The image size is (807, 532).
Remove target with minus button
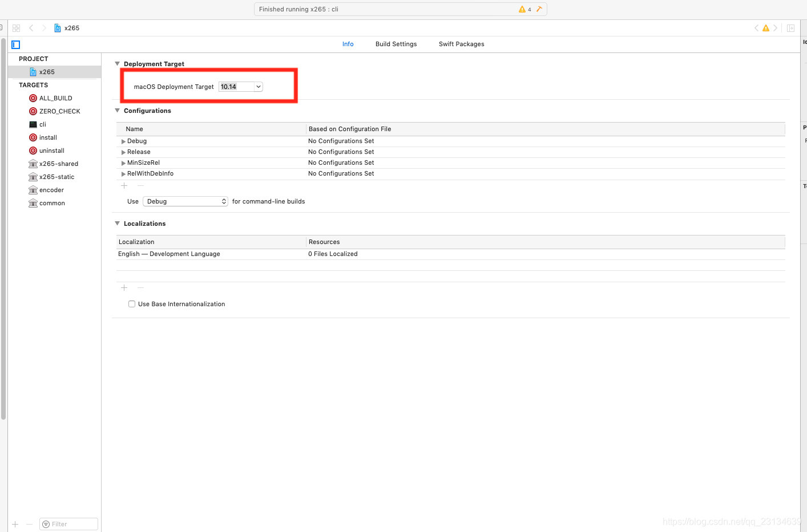point(29,524)
